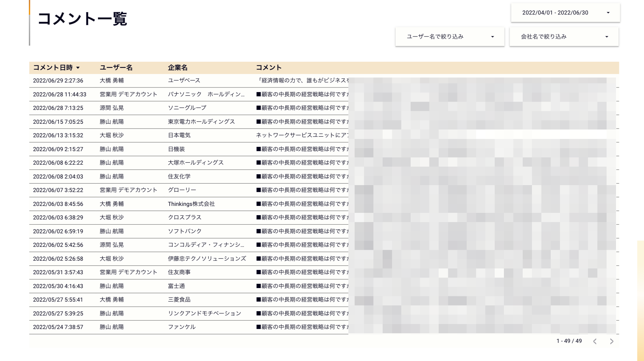644x361 pixels.
Task: Click the next page chevron arrow
Action: pyautogui.click(x=612, y=341)
